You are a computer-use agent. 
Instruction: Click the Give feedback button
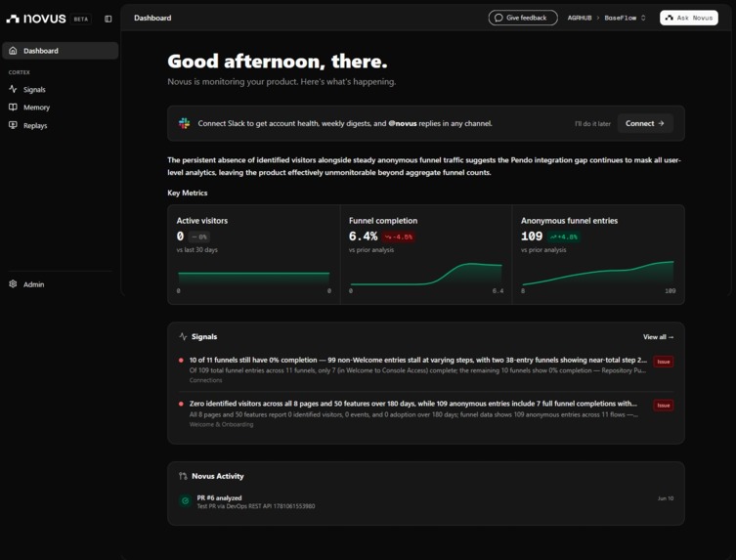click(x=523, y=18)
